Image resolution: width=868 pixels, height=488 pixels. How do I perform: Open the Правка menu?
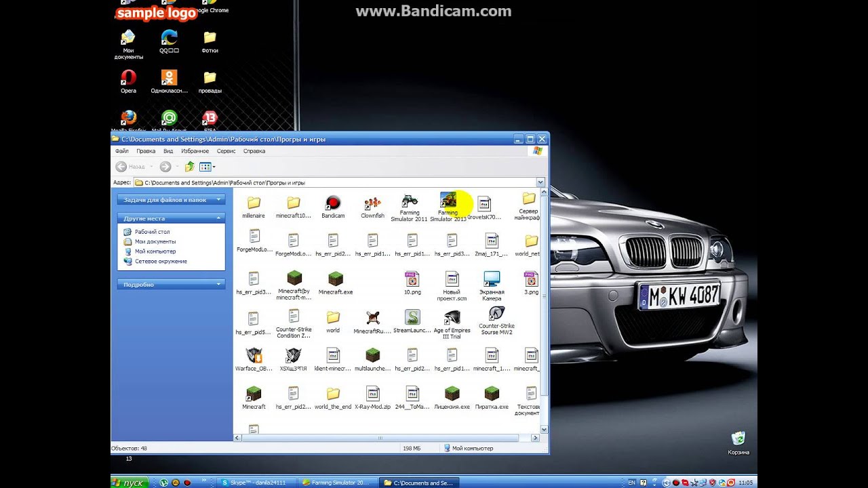146,151
